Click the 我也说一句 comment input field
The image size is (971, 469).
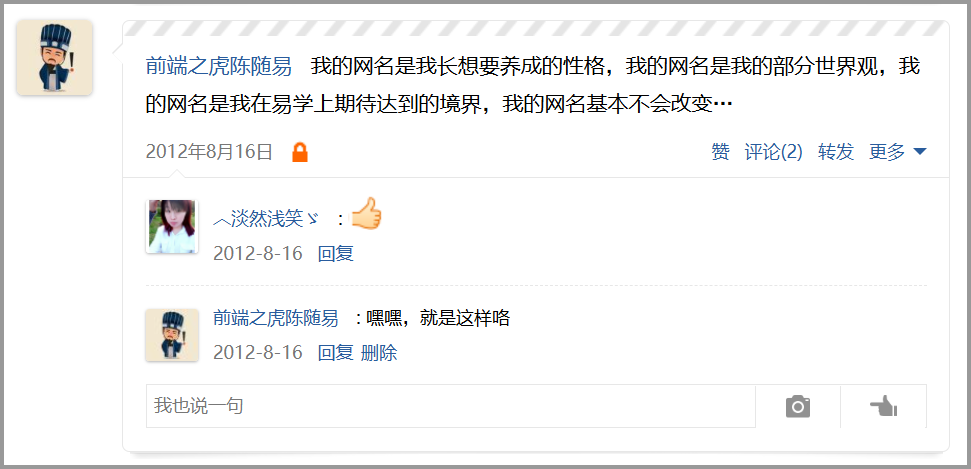point(451,406)
